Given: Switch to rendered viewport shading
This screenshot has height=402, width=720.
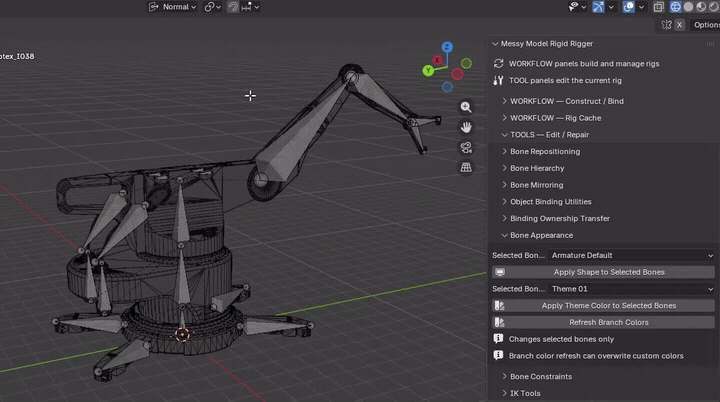Looking at the screenshot, I should point(714,7).
